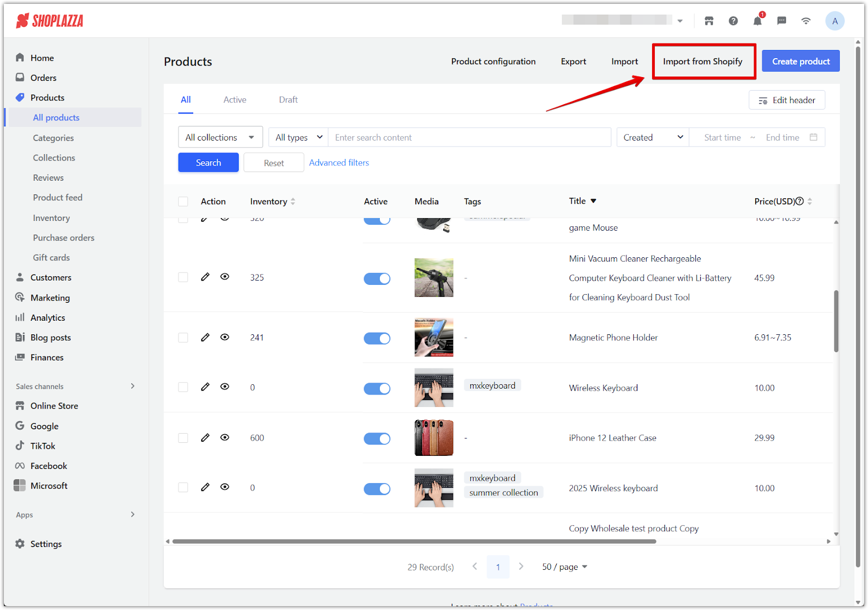Screen dimensions: 868x610
Task: Preview the iPhone 12 Leather Case eye icon
Action: tap(225, 437)
